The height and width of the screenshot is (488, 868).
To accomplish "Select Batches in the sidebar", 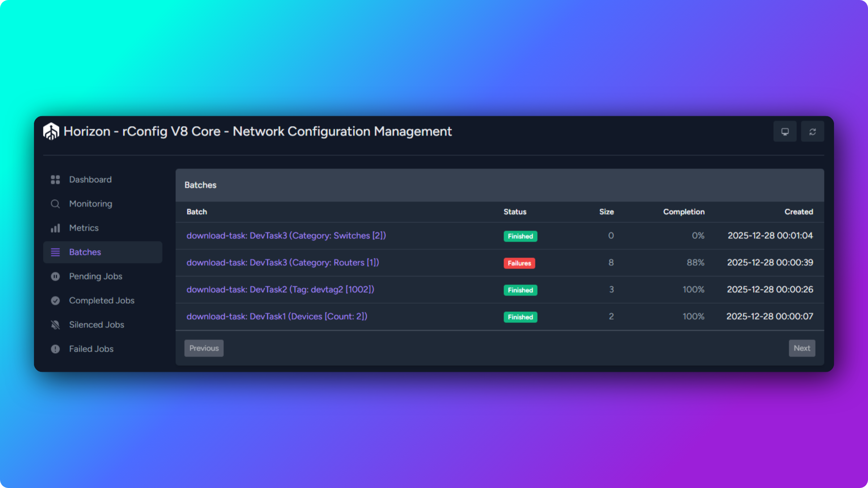I will [103, 252].
